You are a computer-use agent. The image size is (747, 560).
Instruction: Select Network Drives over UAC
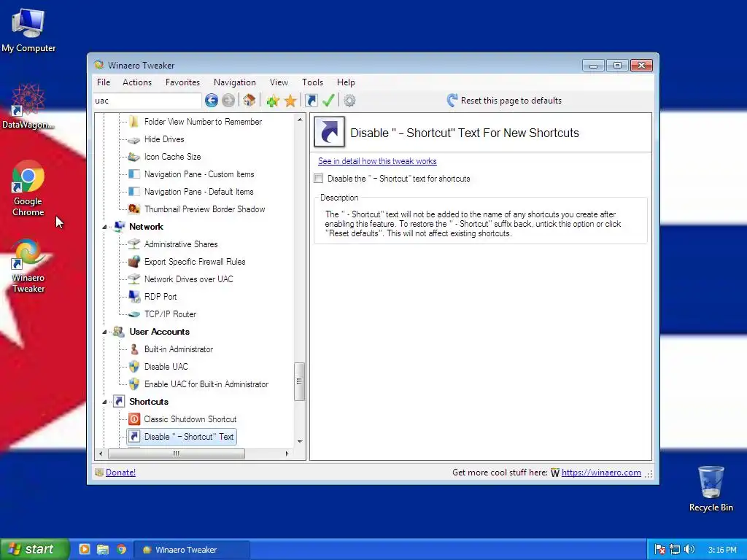(x=189, y=279)
